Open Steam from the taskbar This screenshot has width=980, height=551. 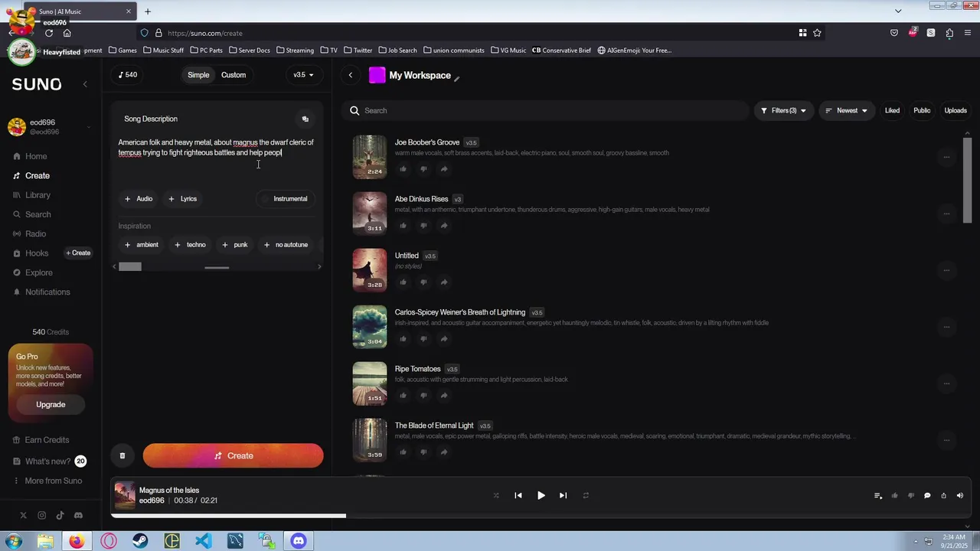[140, 541]
